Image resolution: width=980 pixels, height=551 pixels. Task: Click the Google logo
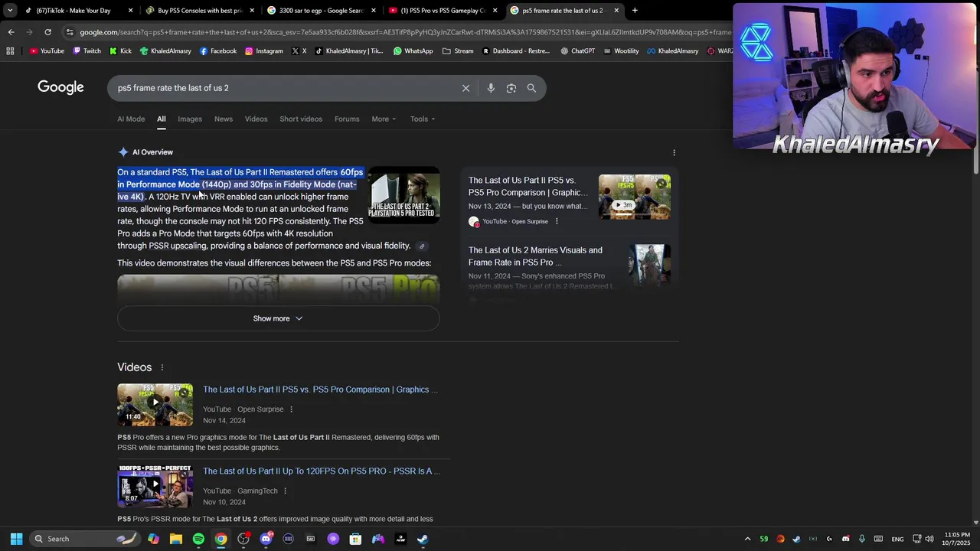pyautogui.click(x=60, y=87)
